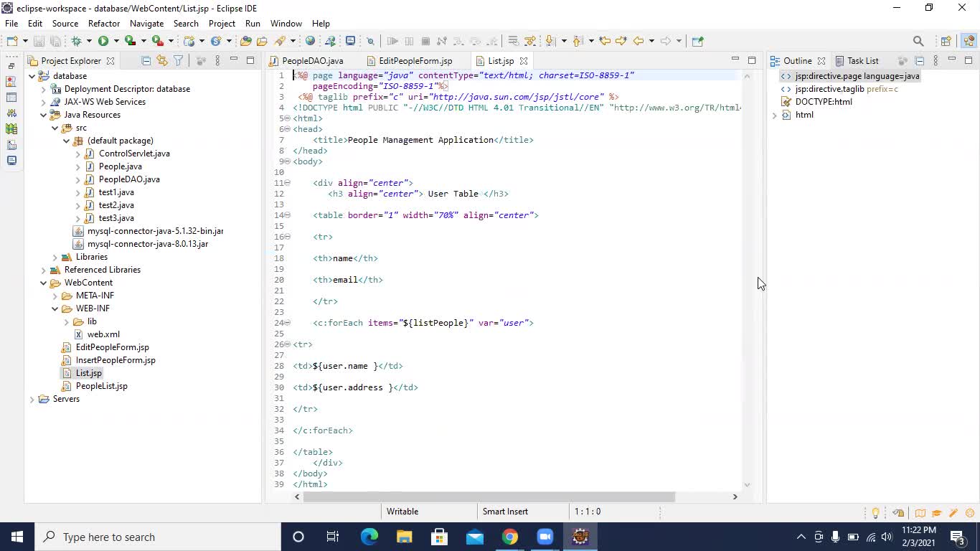This screenshot has height=551, width=980.
Task: Click the Next Annotation arrow icon
Action: pos(551,41)
